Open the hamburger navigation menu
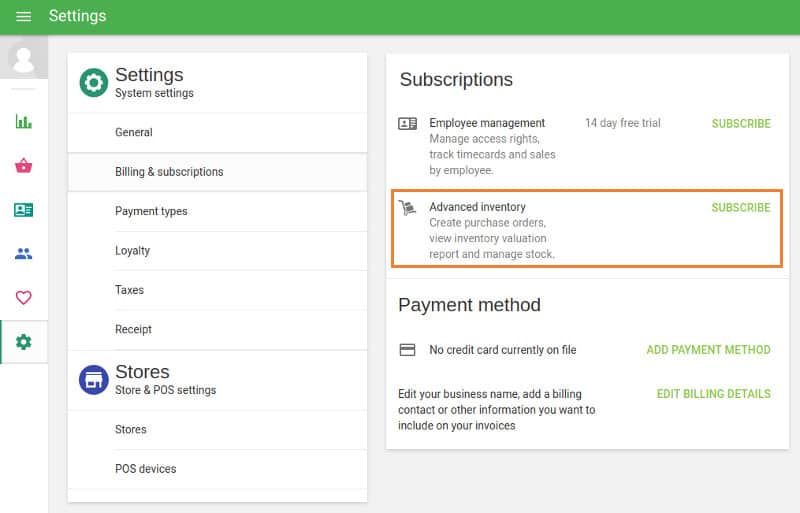 [x=23, y=16]
